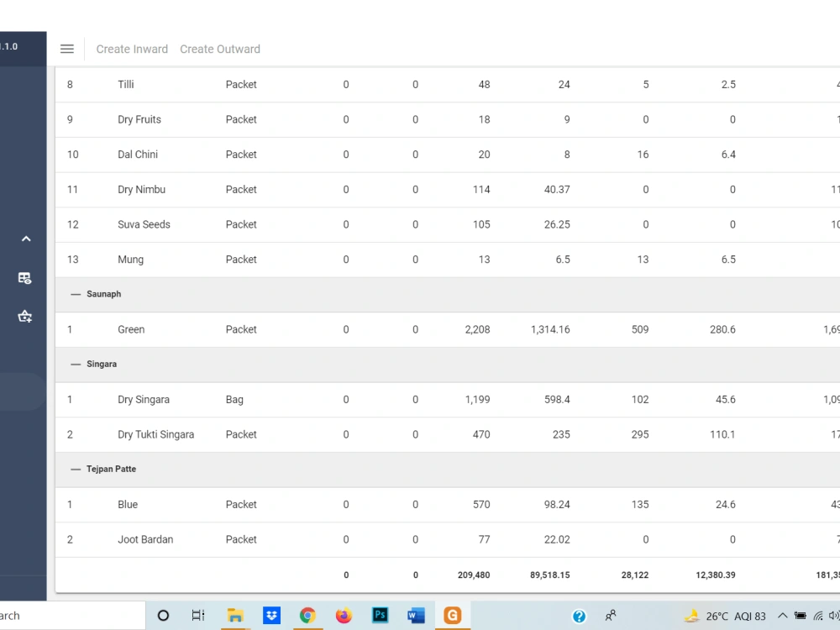Screen dimensions: 840x630
Task: Click value 598.4 in Dry Singara row
Action: [557, 400]
